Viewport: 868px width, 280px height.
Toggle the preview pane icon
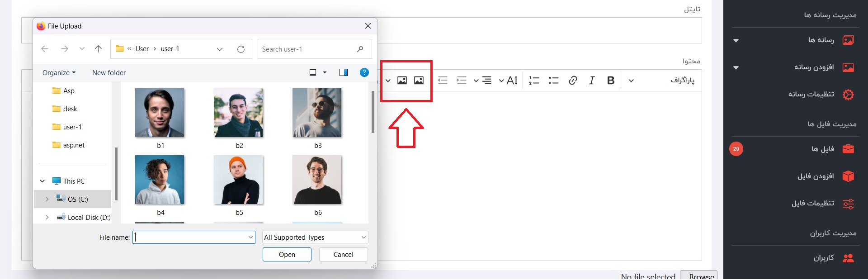[x=344, y=72]
